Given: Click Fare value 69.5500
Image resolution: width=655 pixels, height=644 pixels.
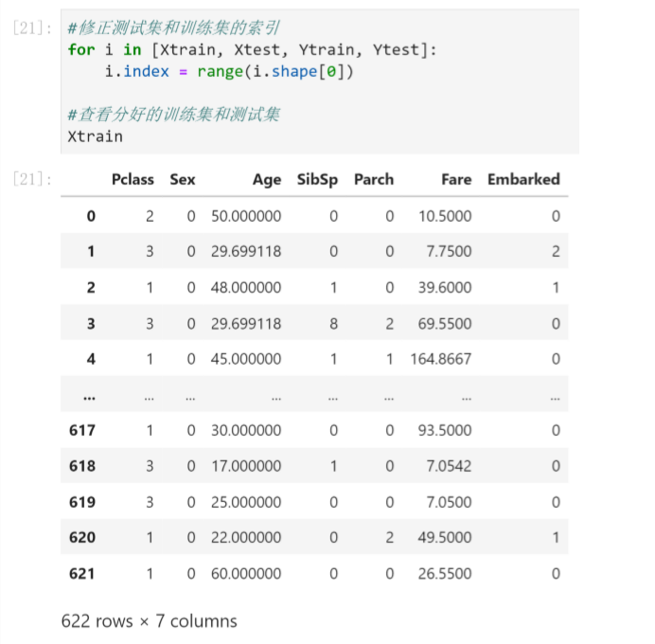Looking at the screenshot, I should click(445, 324).
